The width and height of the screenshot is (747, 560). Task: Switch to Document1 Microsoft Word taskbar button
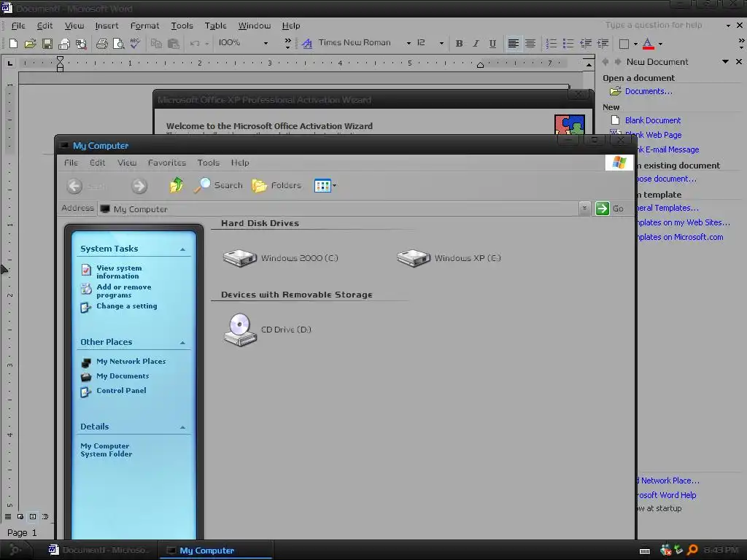(x=99, y=551)
